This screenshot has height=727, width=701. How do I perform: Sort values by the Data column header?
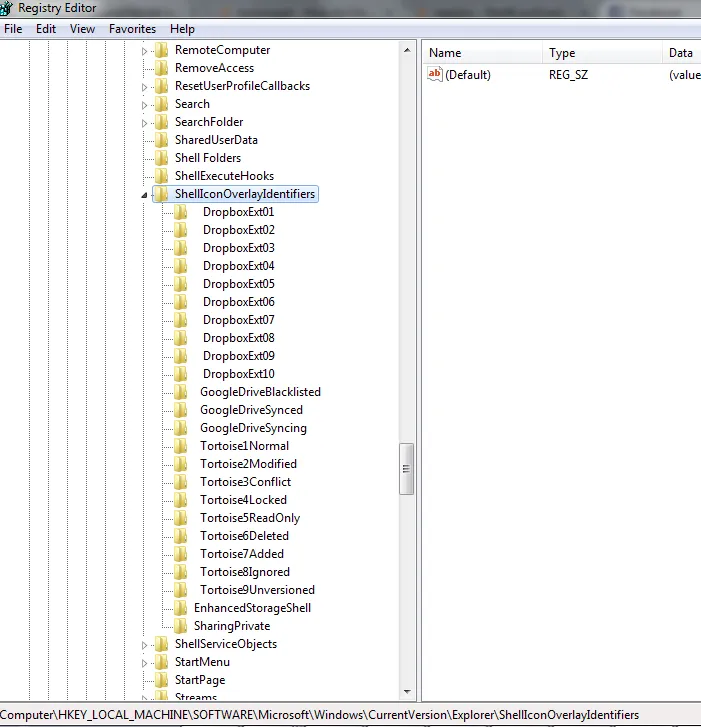pos(682,52)
